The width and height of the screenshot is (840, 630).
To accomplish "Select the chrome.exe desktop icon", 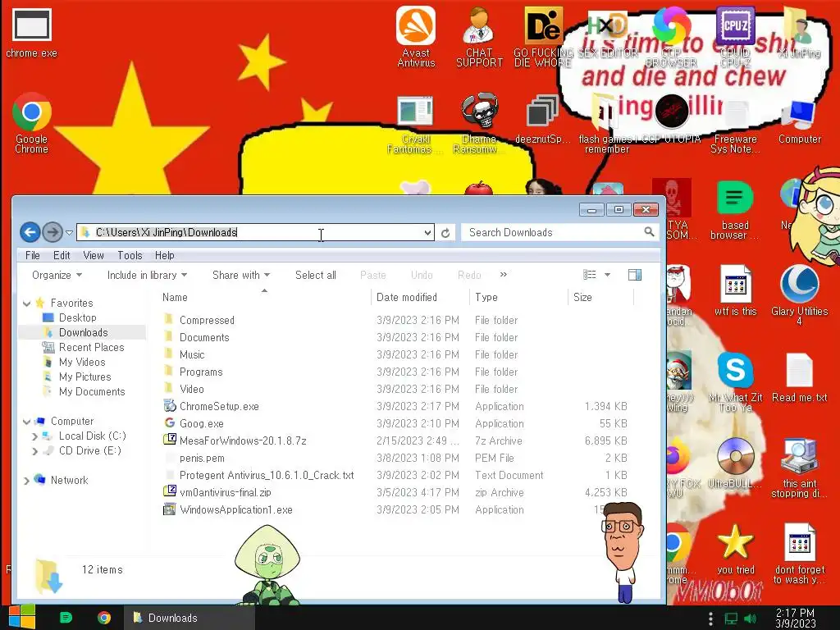I will tap(32, 32).
